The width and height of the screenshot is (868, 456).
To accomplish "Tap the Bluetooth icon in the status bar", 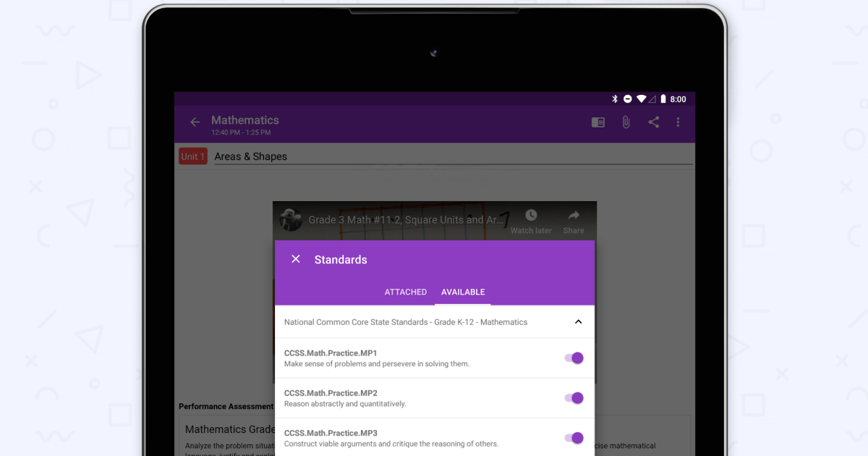I will pyautogui.click(x=615, y=98).
